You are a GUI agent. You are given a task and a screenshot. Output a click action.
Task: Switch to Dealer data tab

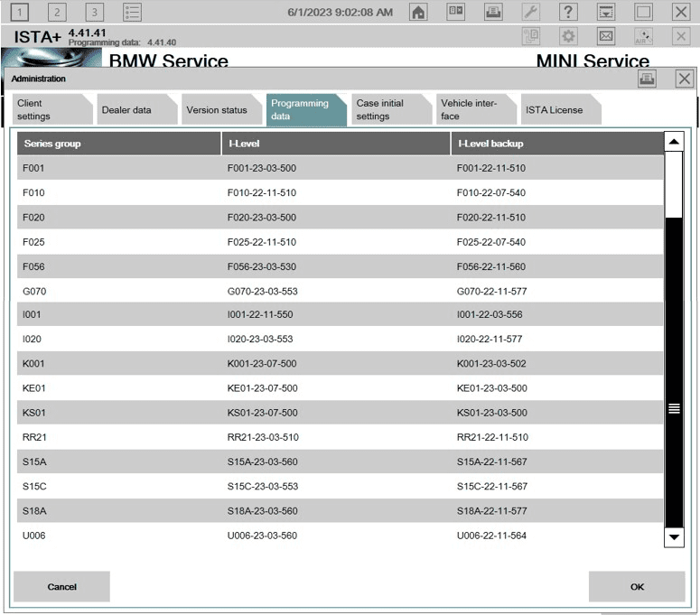[136, 109]
